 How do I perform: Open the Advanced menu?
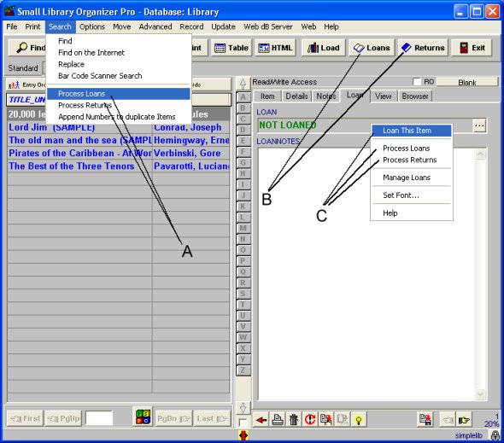pyautogui.click(x=155, y=26)
